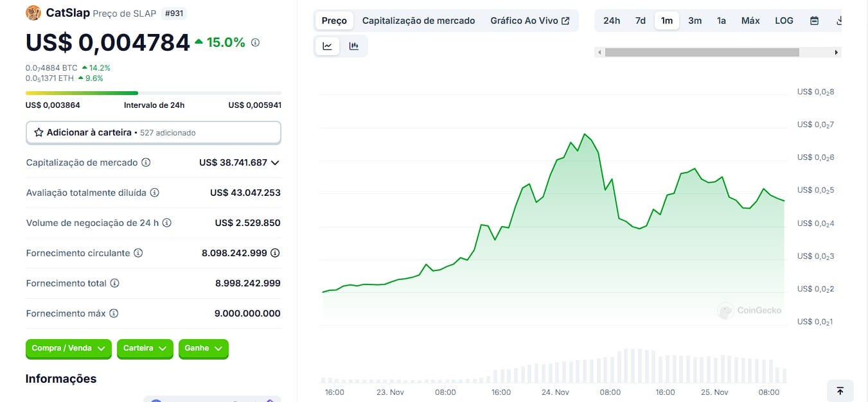This screenshot has width=868, height=402.
Task: Click the download chart icon
Action: tap(838, 21)
